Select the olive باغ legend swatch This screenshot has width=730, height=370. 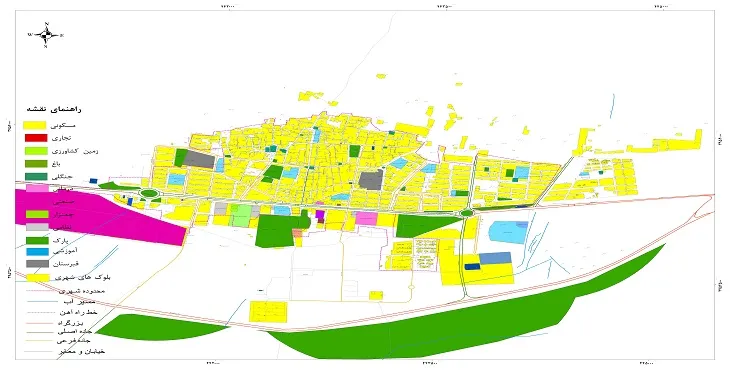[x=36, y=164]
